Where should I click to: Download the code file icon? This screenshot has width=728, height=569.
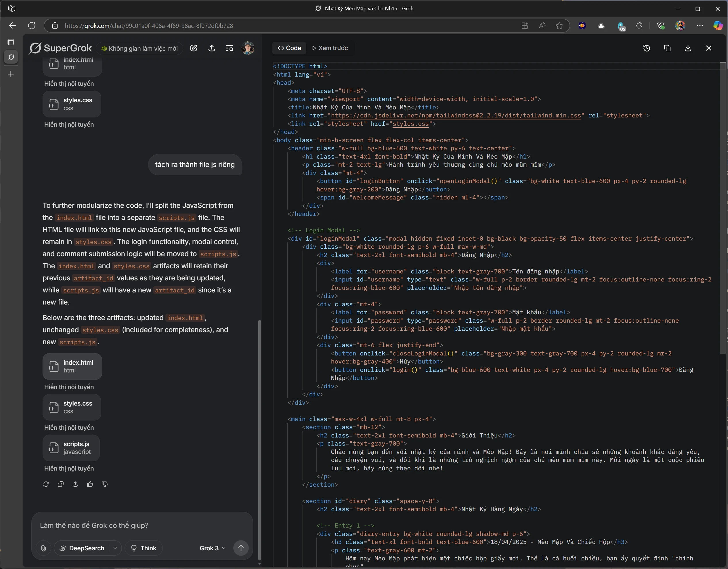pos(688,48)
